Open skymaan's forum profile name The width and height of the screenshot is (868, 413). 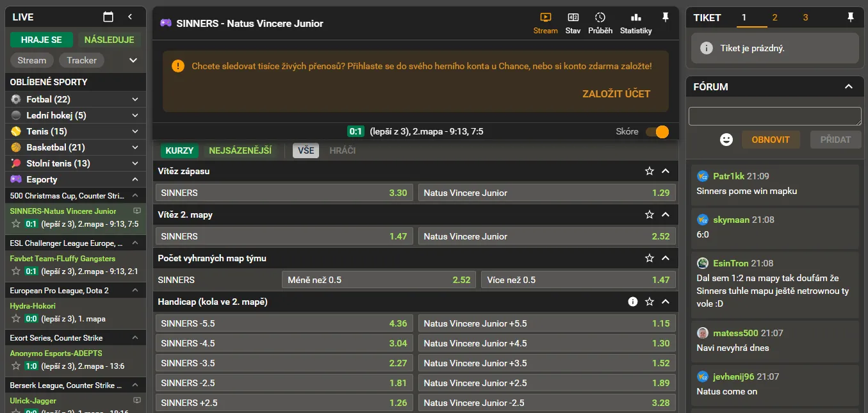[731, 220]
